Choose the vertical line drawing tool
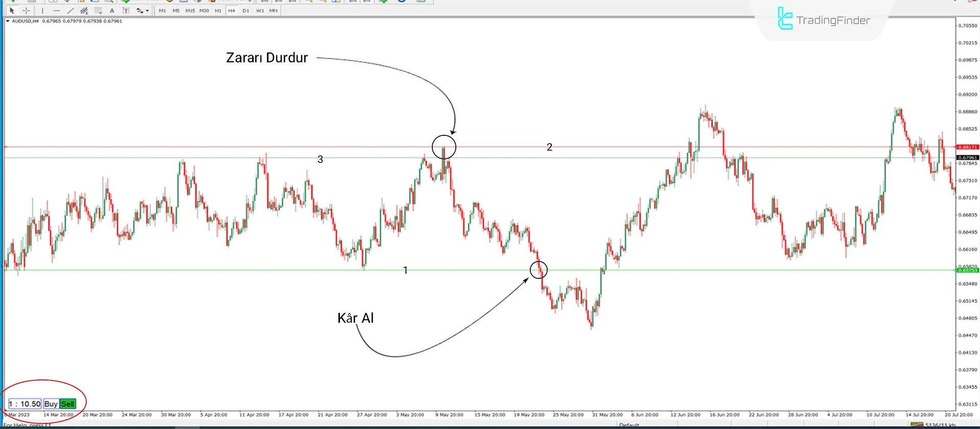The height and width of the screenshot is (429, 980). (x=42, y=11)
